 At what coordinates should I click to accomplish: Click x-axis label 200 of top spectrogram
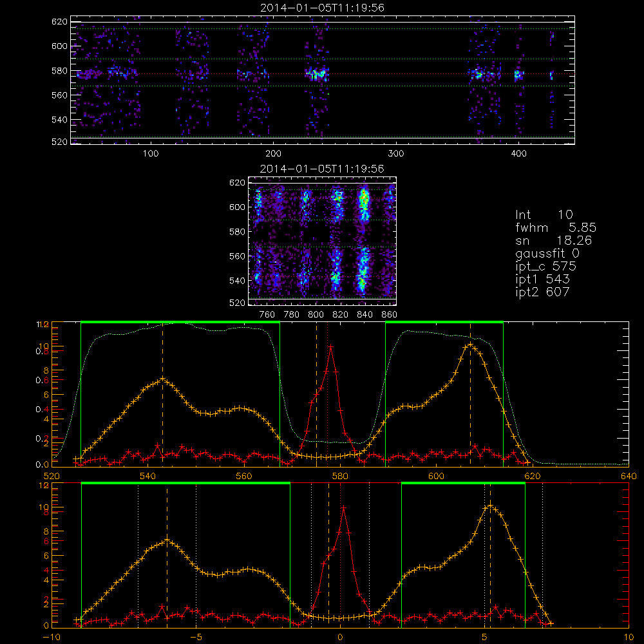[273, 154]
